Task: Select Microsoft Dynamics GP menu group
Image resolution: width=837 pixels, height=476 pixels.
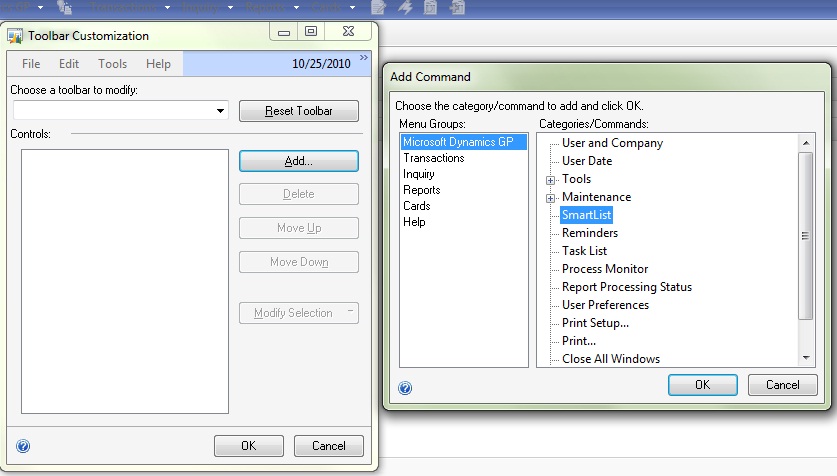Action: [463, 142]
